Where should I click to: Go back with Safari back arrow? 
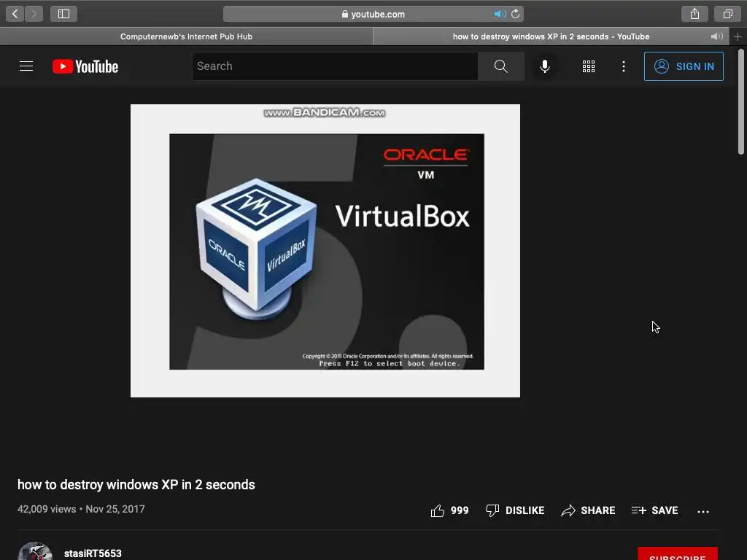tap(15, 14)
